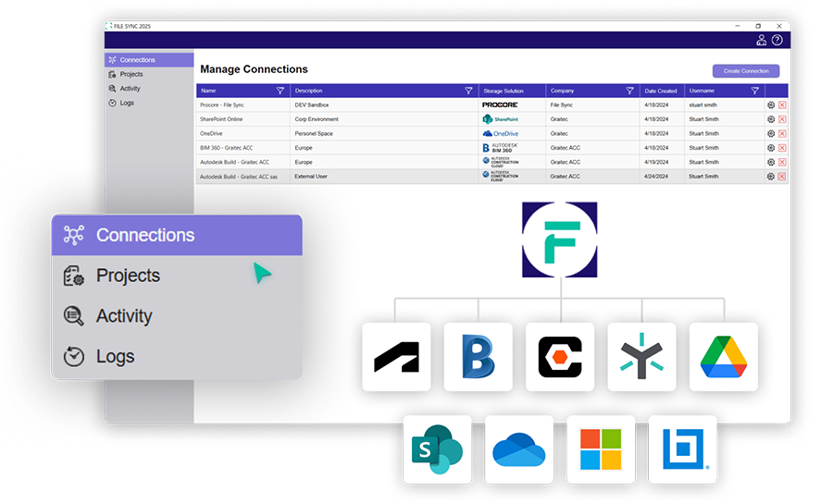Select the Google Drive logo tile
Screen dimensions: 833x504
[724, 357]
